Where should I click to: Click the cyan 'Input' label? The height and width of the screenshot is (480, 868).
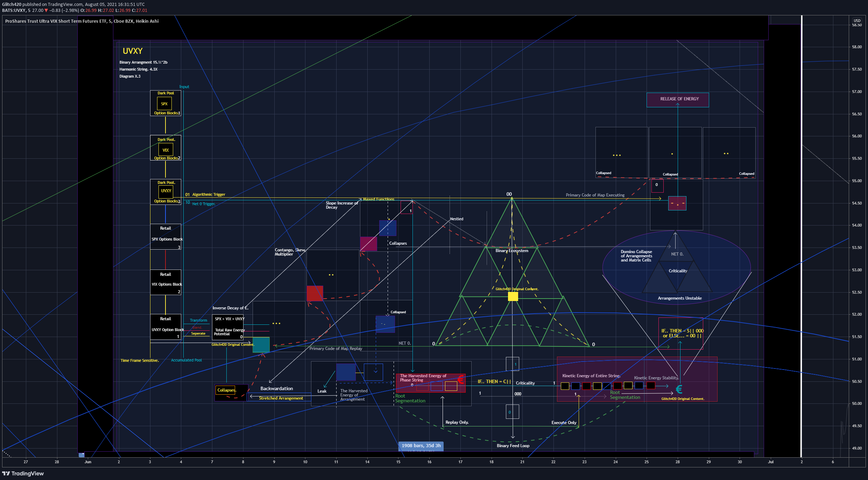(x=184, y=87)
